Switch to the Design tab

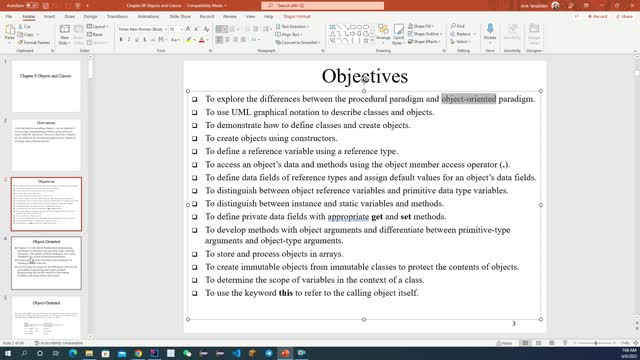(91, 17)
